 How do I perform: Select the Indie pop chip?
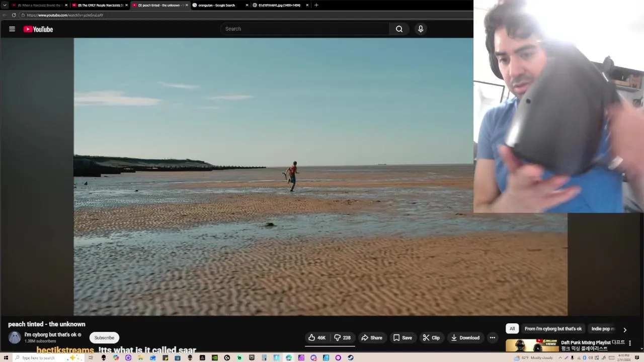pyautogui.click(x=603, y=329)
